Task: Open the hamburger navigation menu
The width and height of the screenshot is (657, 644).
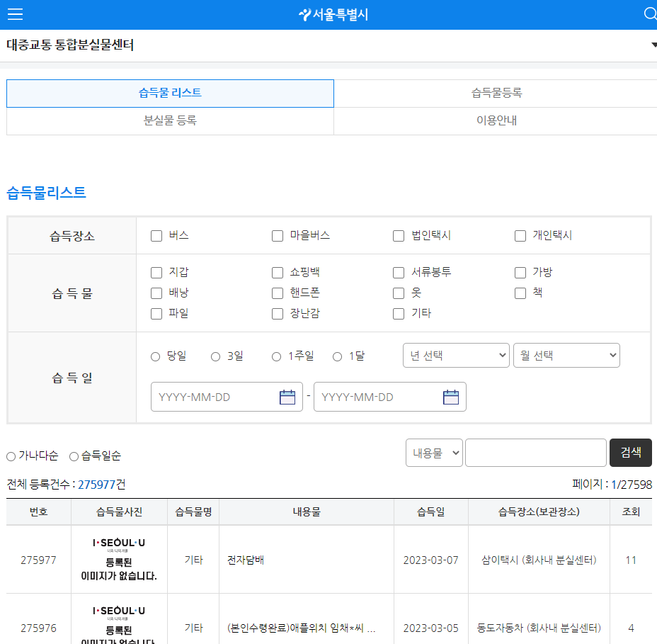Action: pos(15,14)
